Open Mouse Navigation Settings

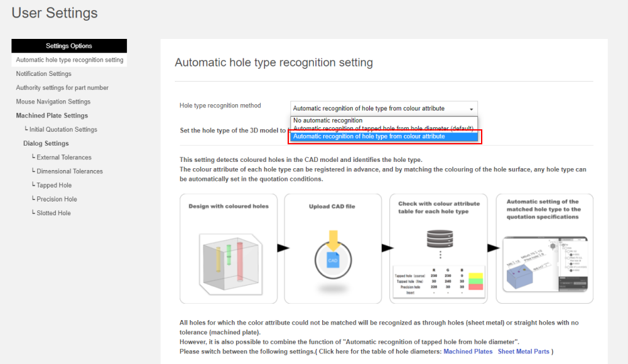click(x=53, y=102)
